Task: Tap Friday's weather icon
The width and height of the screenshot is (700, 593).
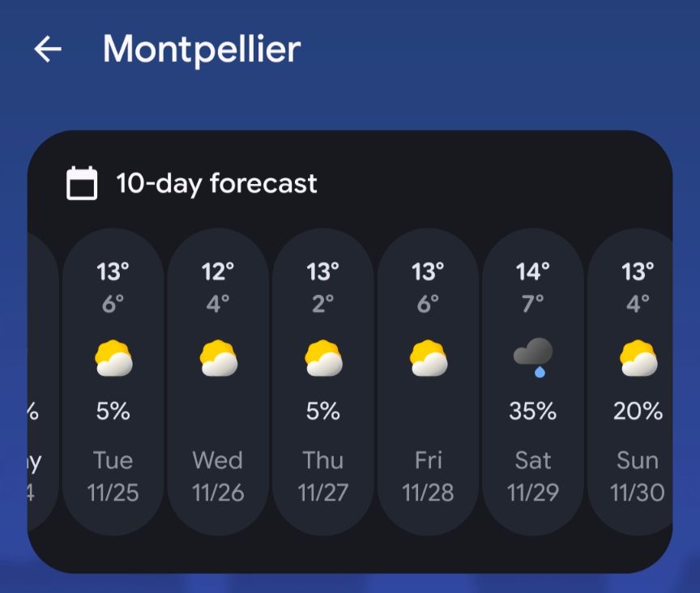Action: click(428, 359)
